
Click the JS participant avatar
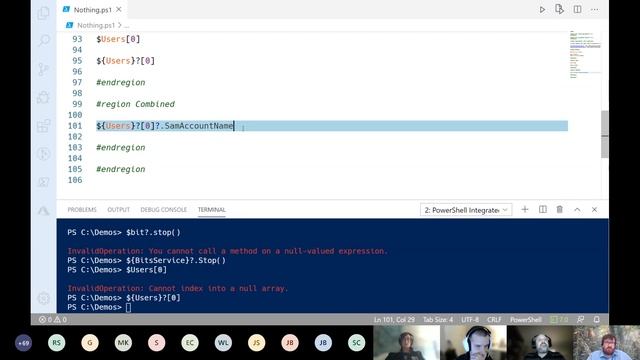coord(256,343)
